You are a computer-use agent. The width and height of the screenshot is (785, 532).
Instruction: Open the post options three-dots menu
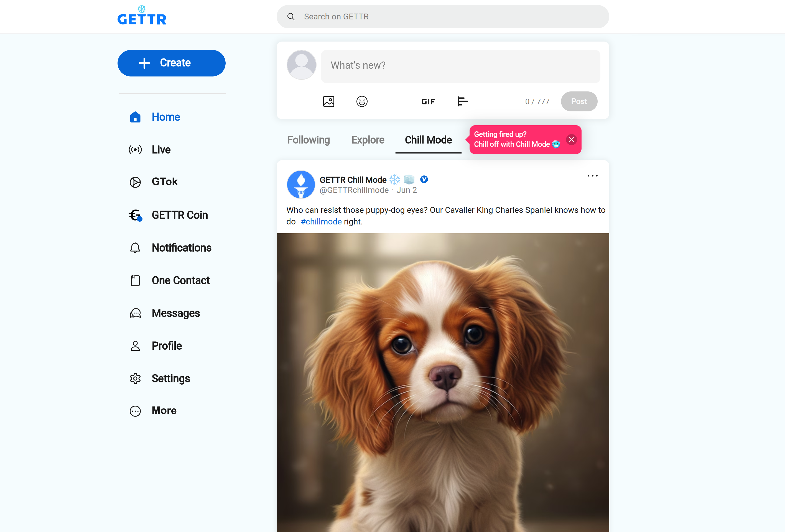click(592, 176)
